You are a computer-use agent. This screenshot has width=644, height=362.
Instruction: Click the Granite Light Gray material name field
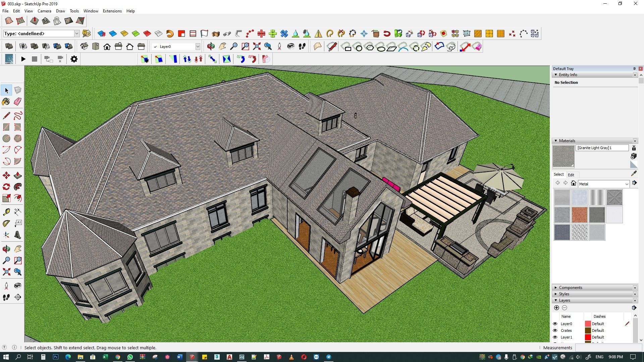602,148
